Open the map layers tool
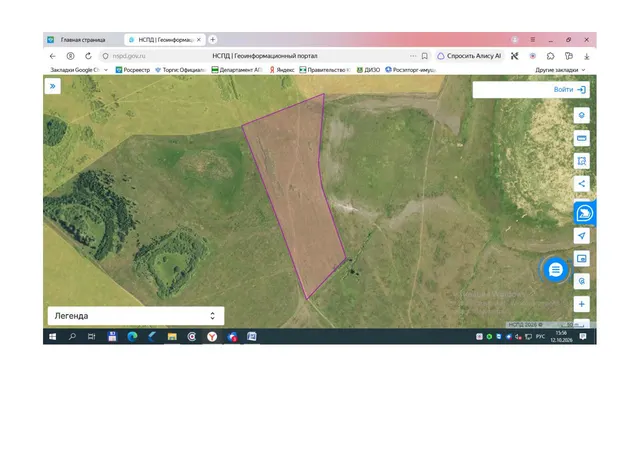Image resolution: width=640 pixels, height=452 pixels. [x=582, y=115]
